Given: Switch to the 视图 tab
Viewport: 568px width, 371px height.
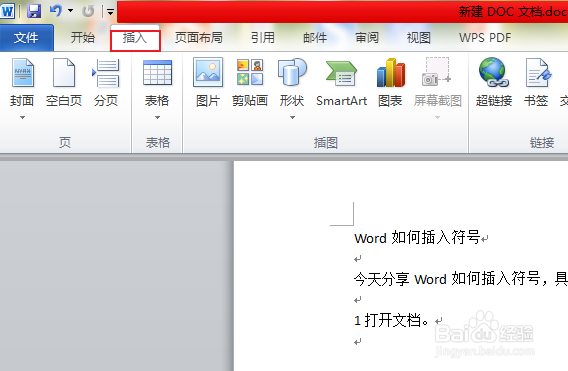Looking at the screenshot, I should click(419, 38).
